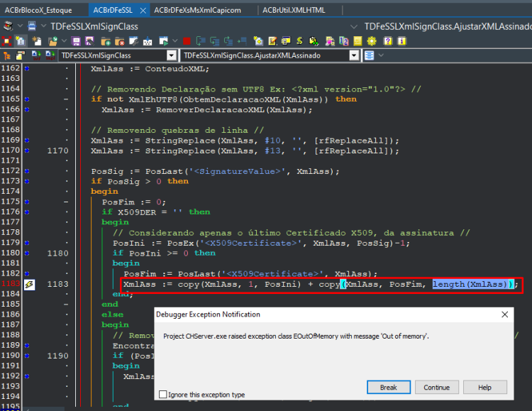Expand the method breadcrumb chevron dropdown
The width and height of the screenshot is (532, 411).
point(353,26)
